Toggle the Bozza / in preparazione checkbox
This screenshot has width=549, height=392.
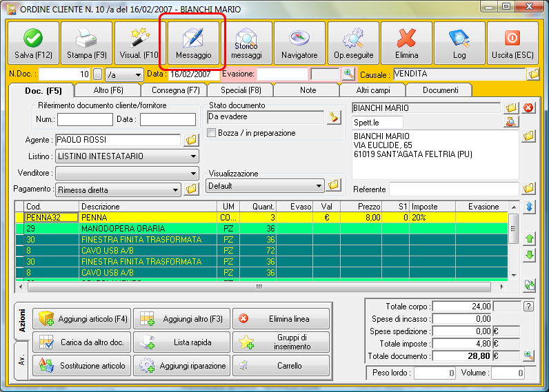[x=212, y=133]
